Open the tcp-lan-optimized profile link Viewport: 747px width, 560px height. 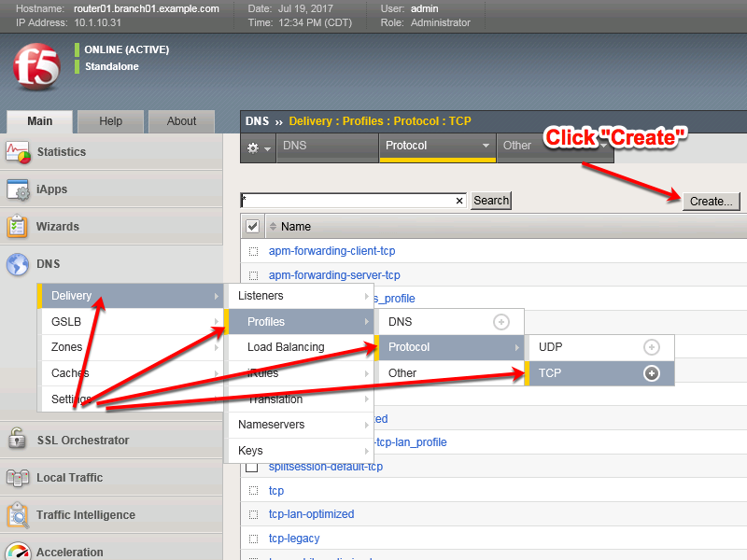coord(312,514)
